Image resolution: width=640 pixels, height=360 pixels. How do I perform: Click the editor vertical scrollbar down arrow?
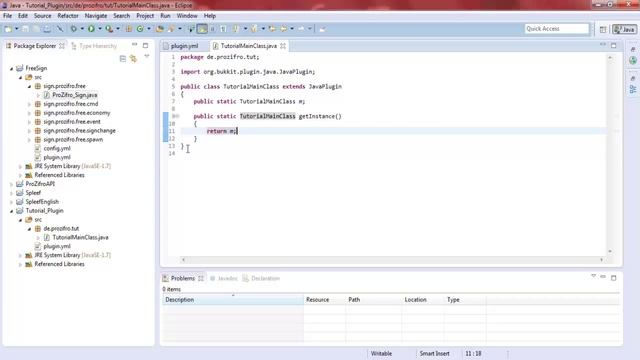pyautogui.click(x=610, y=251)
